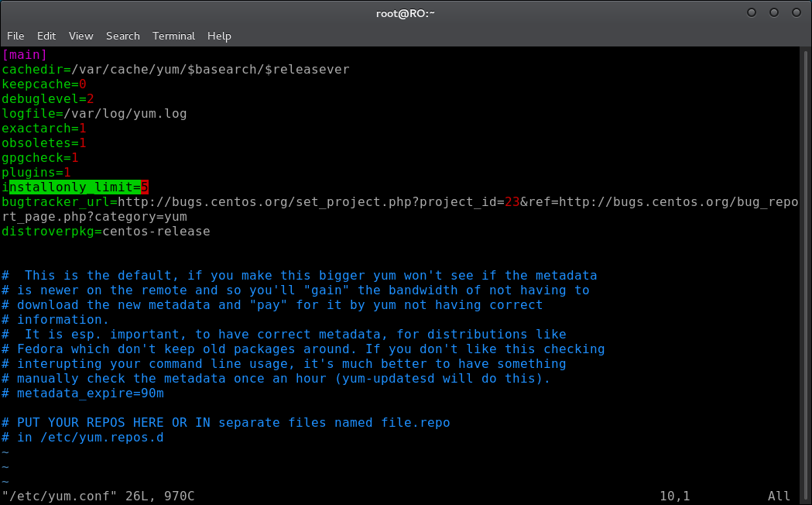Screen dimensions: 812x505
Task: Click the gpgcheck=1 setting line
Action: (40, 157)
